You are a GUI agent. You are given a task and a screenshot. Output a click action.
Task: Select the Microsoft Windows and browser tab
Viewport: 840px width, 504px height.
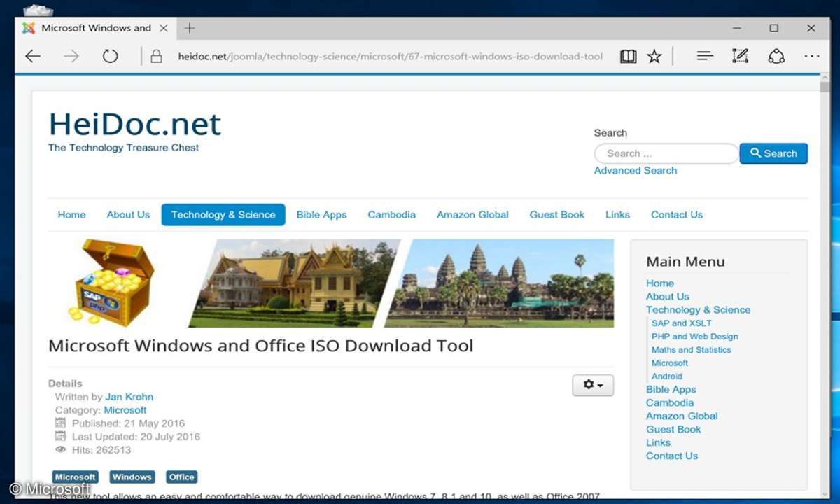pyautogui.click(x=94, y=28)
